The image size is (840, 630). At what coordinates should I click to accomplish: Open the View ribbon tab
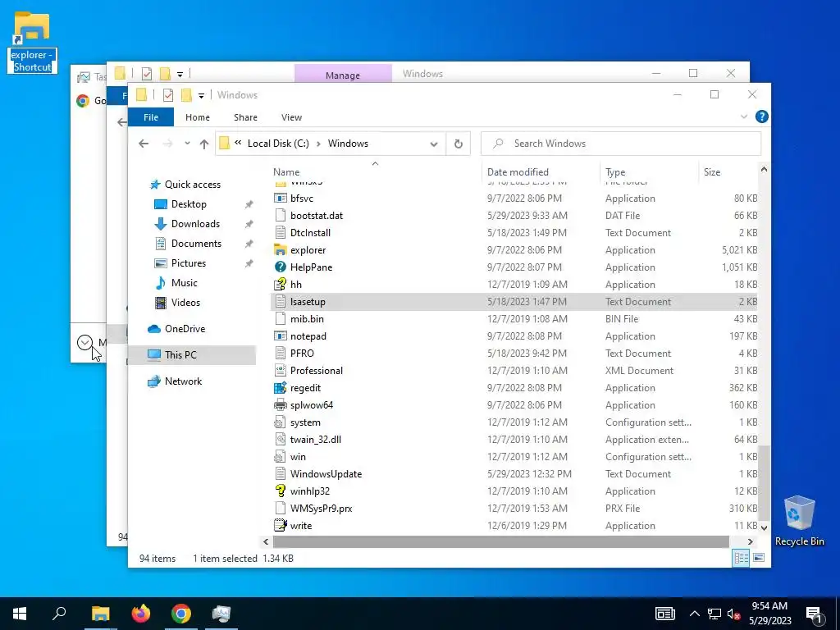(x=291, y=117)
